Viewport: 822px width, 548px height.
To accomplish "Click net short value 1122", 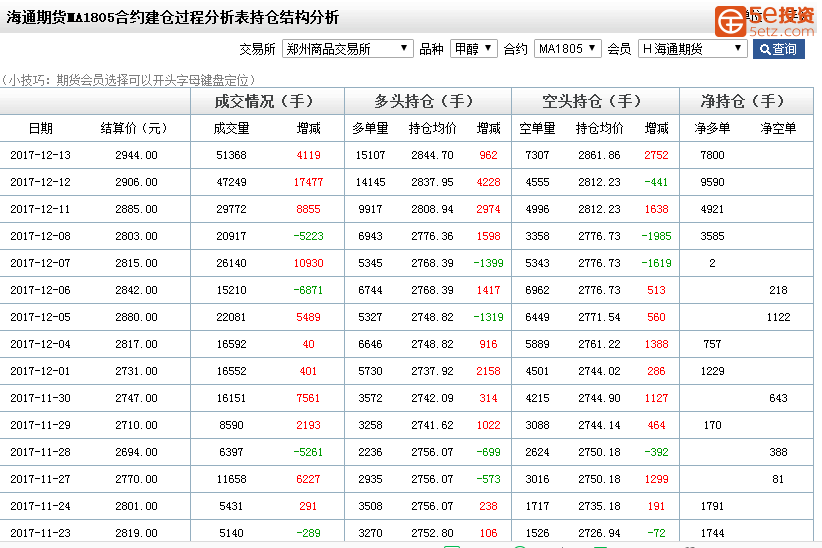I will pos(778,317).
